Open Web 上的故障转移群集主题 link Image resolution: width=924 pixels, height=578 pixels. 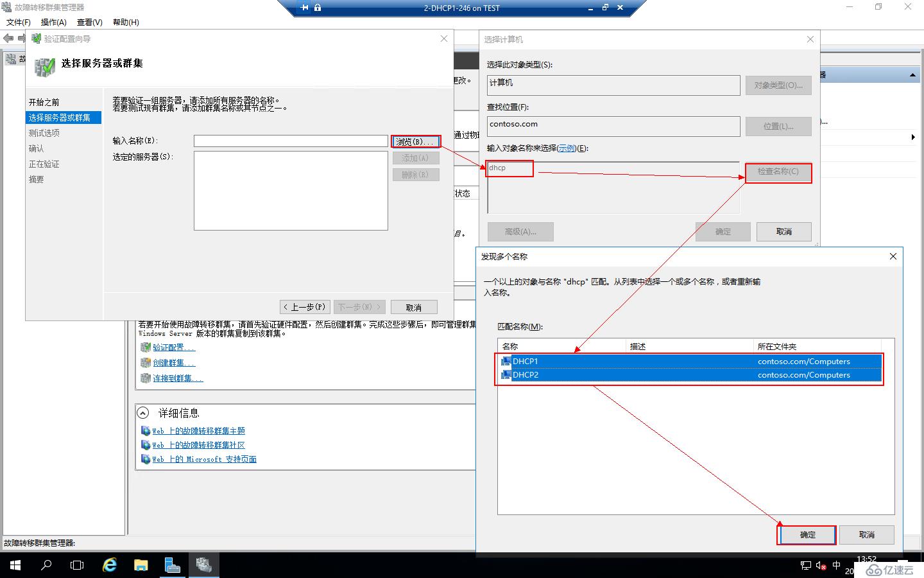coord(198,431)
